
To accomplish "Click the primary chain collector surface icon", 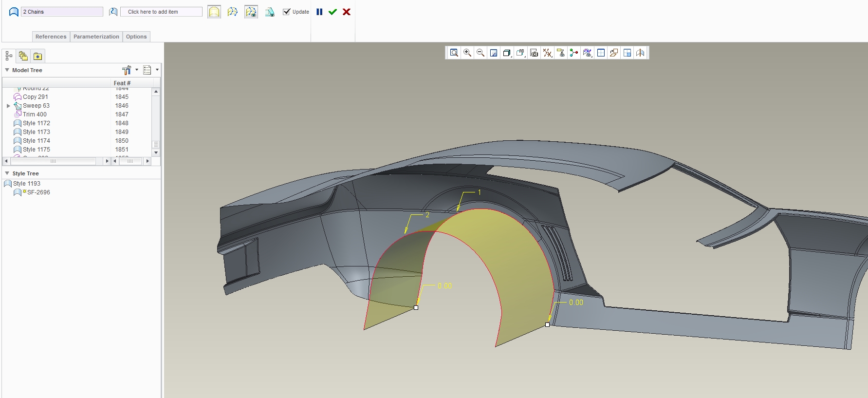I will pos(14,12).
